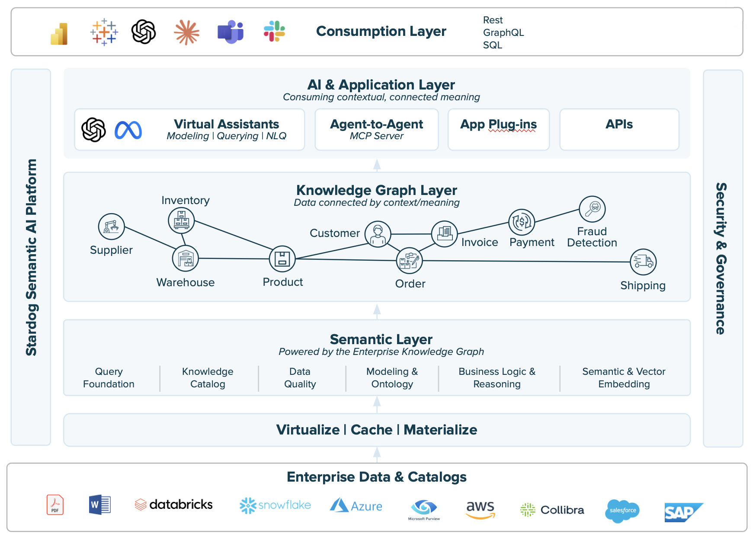Click the Payment node icon
The image size is (756, 543).
pyautogui.click(x=522, y=222)
